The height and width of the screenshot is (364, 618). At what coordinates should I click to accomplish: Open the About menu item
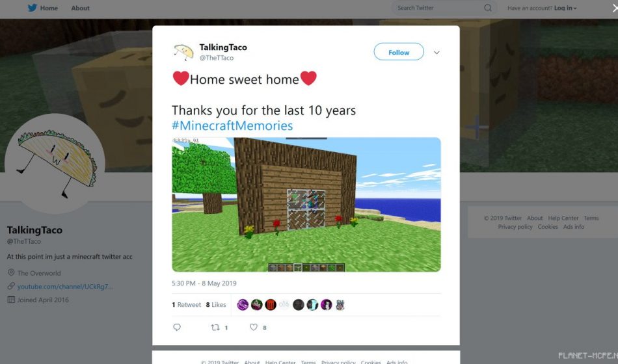click(x=81, y=8)
